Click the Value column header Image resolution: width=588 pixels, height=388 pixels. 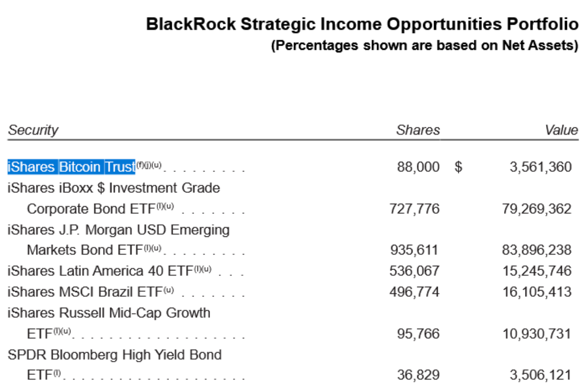pyautogui.click(x=561, y=130)
